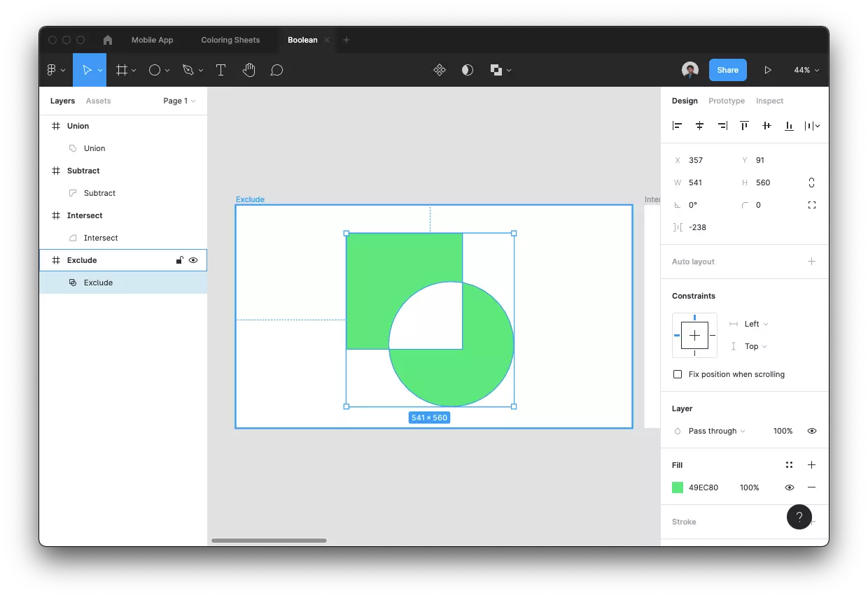Enable Fix position when scrolling
The width and height of the screenshot is (868, 598).
click(x=678, y=374)
